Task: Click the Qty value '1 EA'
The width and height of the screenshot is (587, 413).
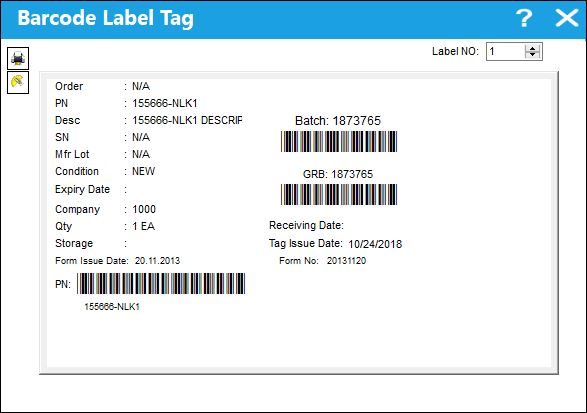Action: click(143, 226)
